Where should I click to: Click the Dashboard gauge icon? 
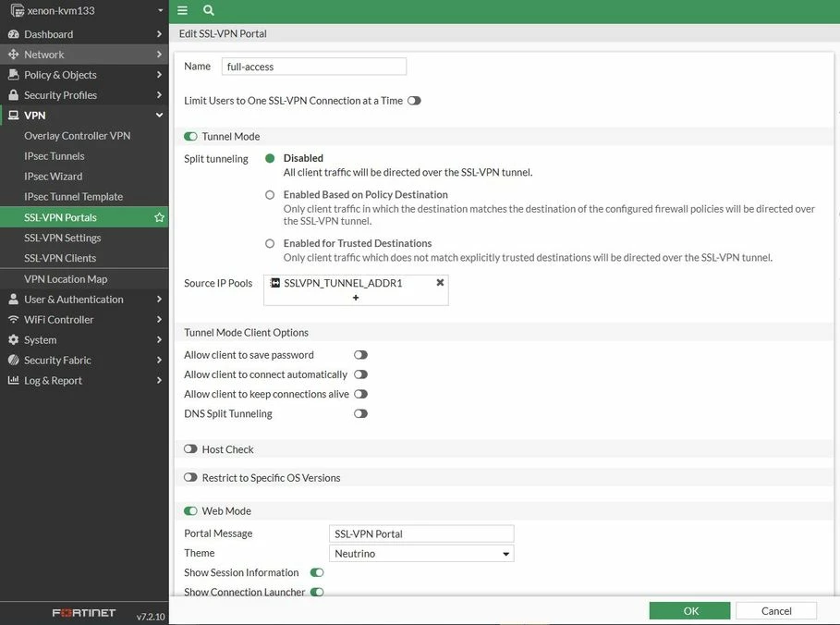pos(13,34)
